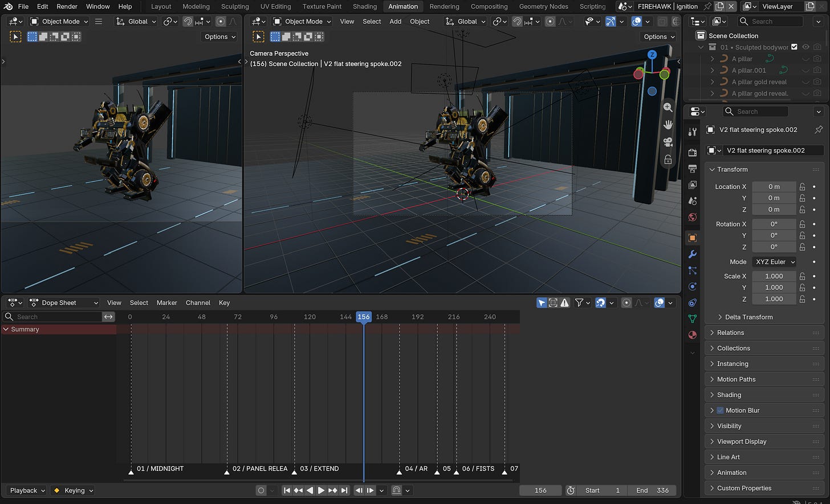The height and width of the screenshot is (504, 830).
Task: Open the Material properties tab
Action: 693,335
